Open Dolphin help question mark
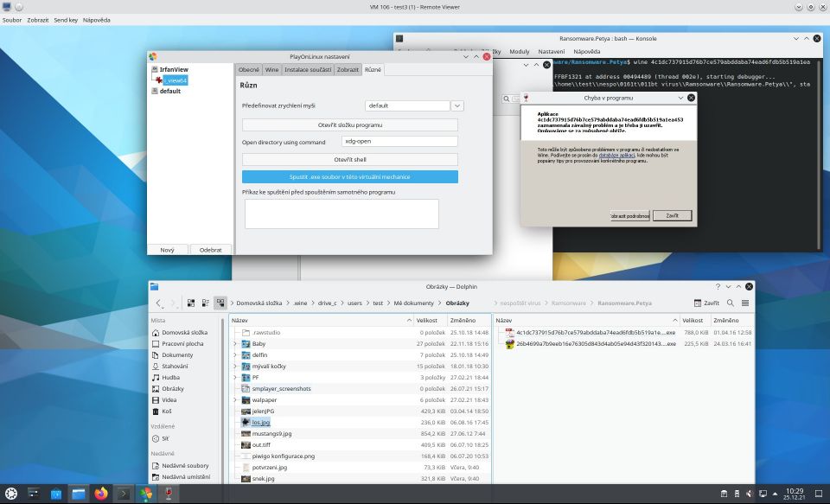Image resolution: width=830 pixels, height=504 pixels. tap(718, 286)
